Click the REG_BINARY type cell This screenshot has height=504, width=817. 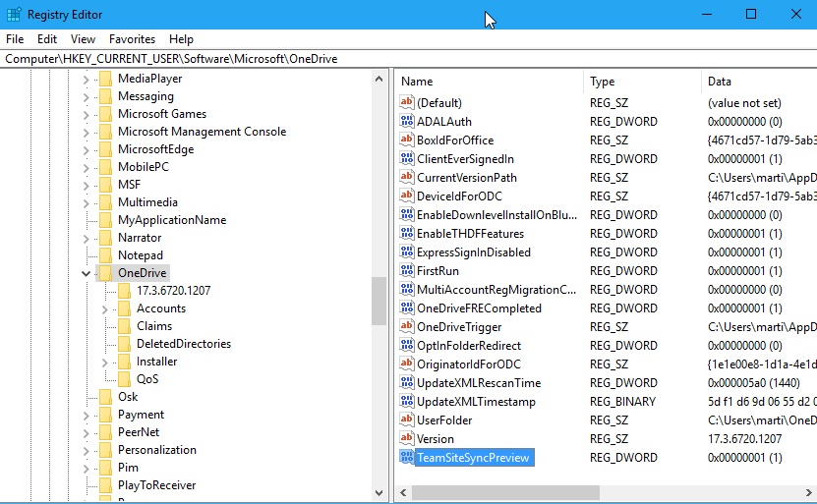pos(622,402)
